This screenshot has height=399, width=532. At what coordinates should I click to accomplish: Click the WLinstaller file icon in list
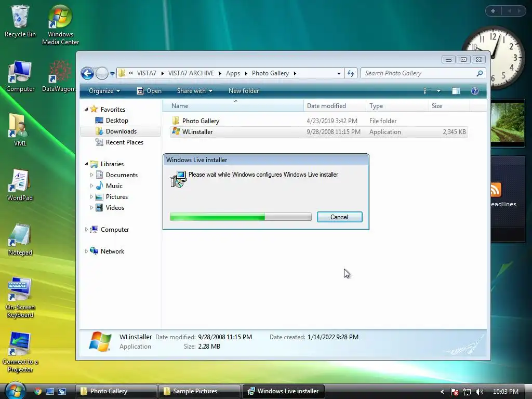pos(176,131)
